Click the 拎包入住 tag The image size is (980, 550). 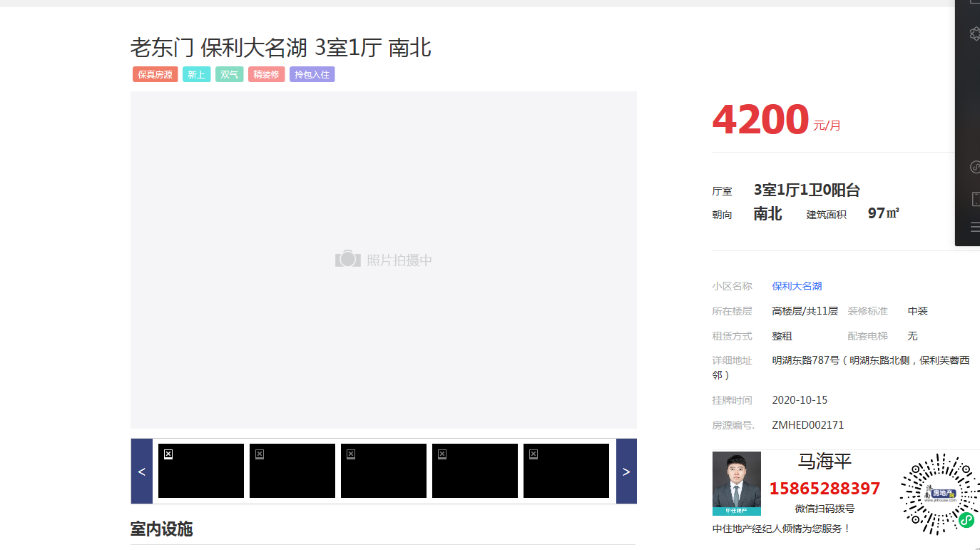tap(312, 74)
